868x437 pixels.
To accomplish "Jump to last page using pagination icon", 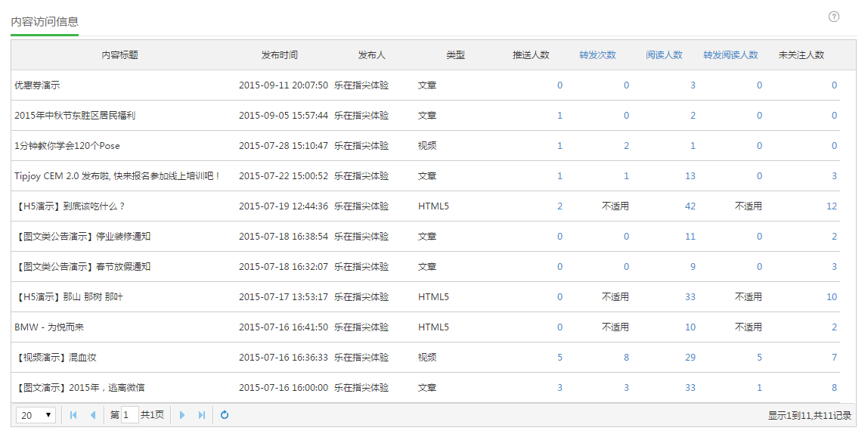I will click(201, 415).
